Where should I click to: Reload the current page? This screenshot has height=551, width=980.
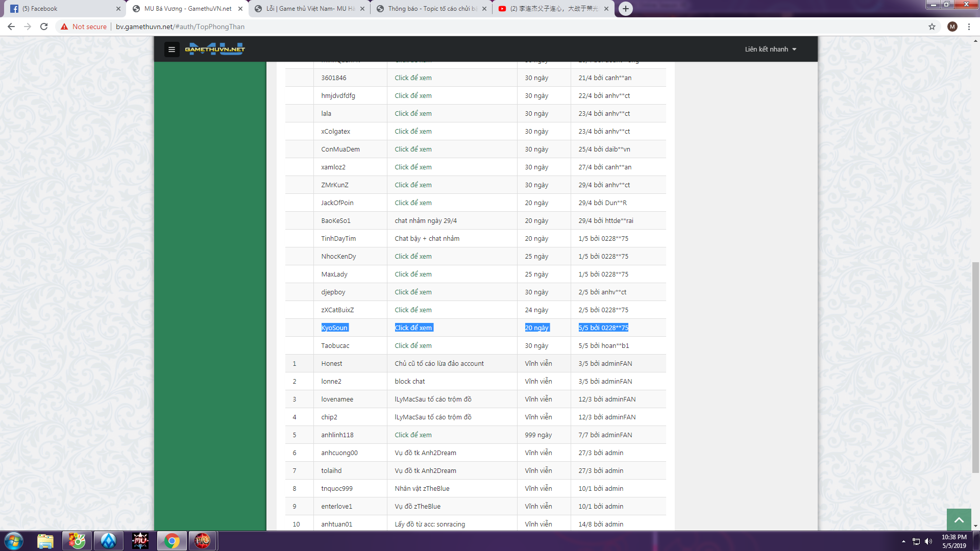(44, 27)
